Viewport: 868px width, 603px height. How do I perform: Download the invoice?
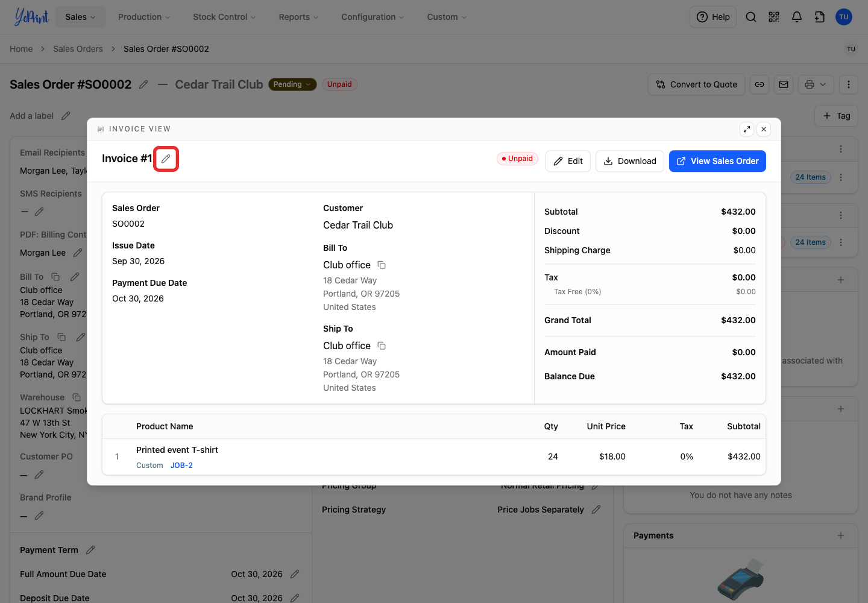[x=630, y=161]
